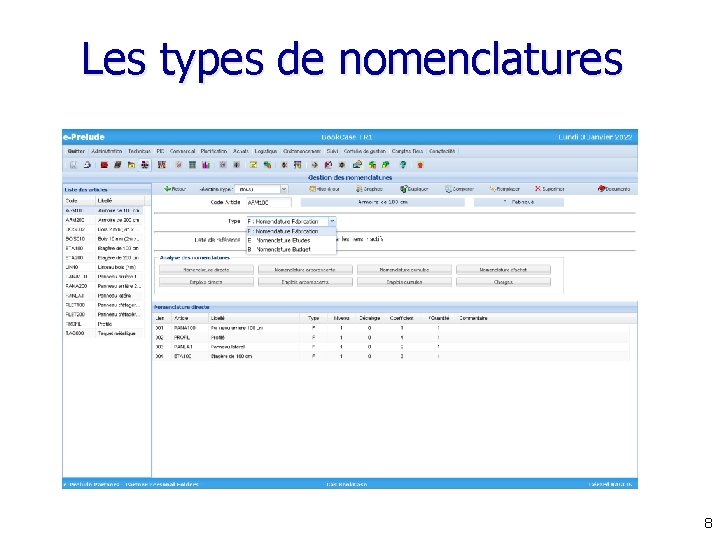Select article PANA200 in the articles list
720x540 pixels.
click(x=103, y=286)
